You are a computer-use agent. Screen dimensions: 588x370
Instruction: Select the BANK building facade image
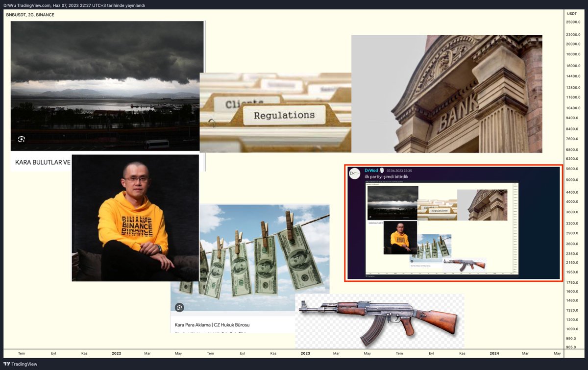pos(447,94)
